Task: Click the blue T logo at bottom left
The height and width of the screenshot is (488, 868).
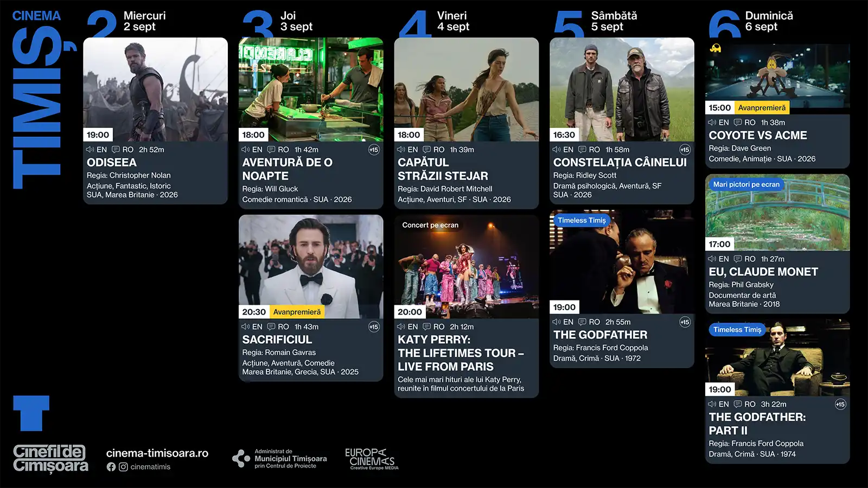Action: [x=31, y=413]
